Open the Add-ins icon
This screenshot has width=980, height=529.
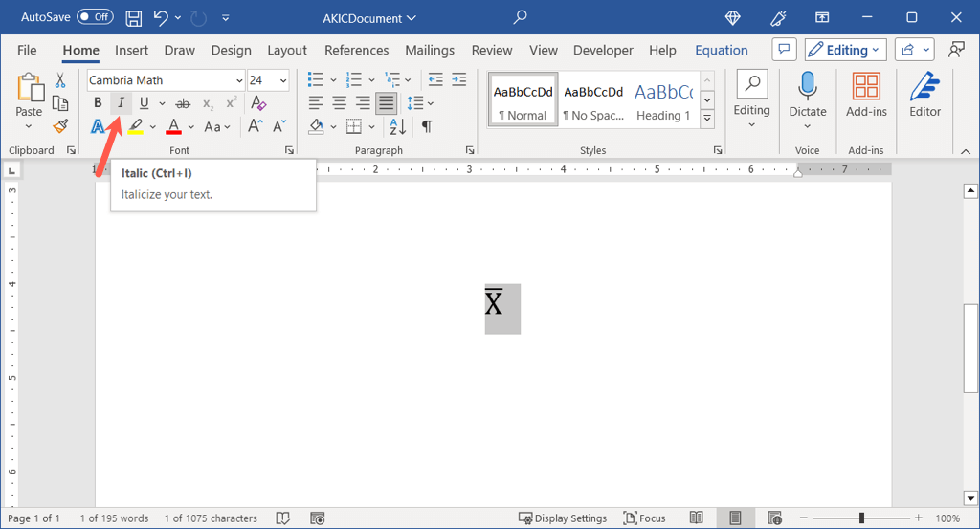pyautogui.click(x=866, y=95)
